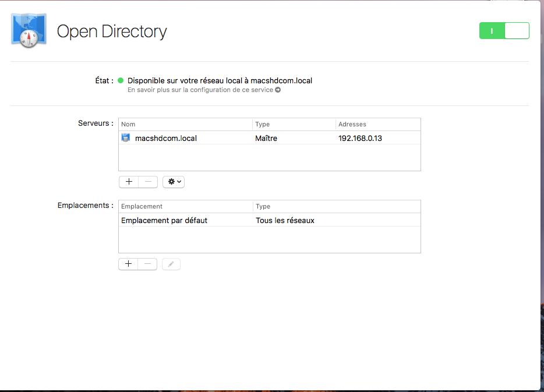544x392 pixels.
Task: Click the 192.168.0.13 address cell
Action: click(x=360, y=138)
